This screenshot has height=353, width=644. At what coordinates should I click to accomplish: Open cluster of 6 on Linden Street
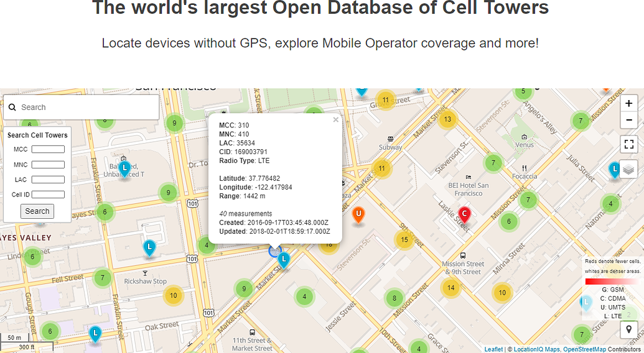coord(32,257)
